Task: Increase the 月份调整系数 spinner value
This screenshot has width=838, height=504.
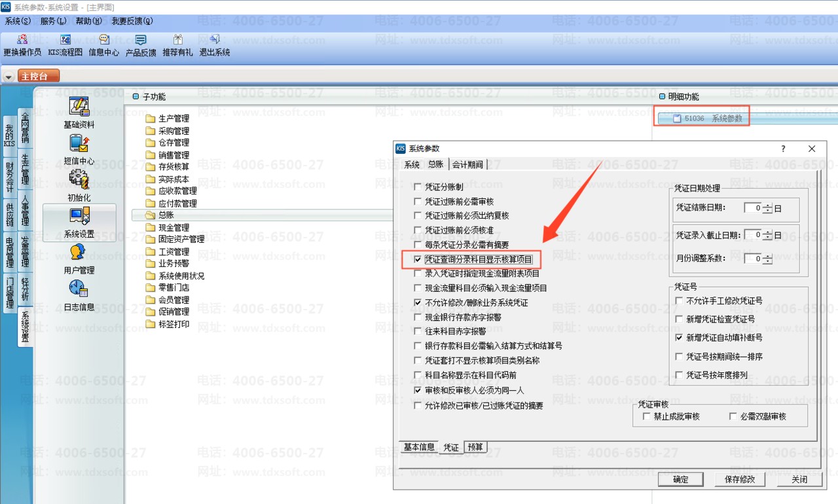Action: (x=767, y=256)
